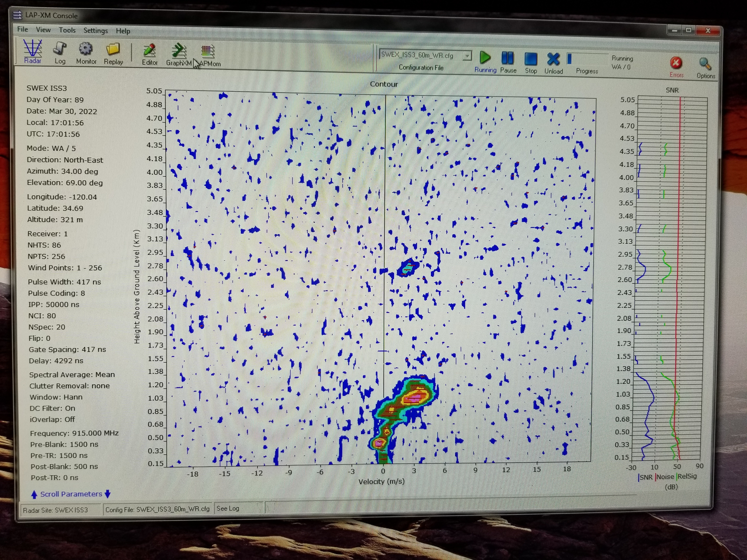
Task: Expand the configuration file dropdown arrow
Action: click(x=467, y=56)
